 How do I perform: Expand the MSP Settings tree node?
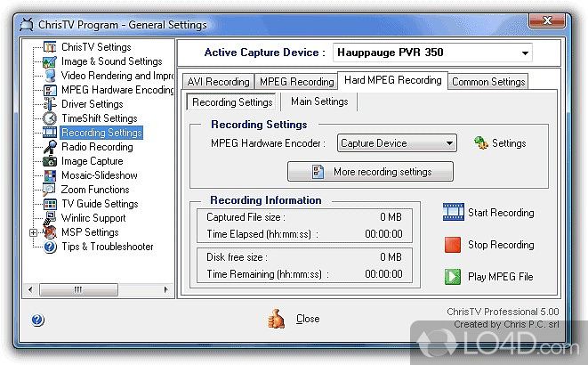click(x=35, y=232)
